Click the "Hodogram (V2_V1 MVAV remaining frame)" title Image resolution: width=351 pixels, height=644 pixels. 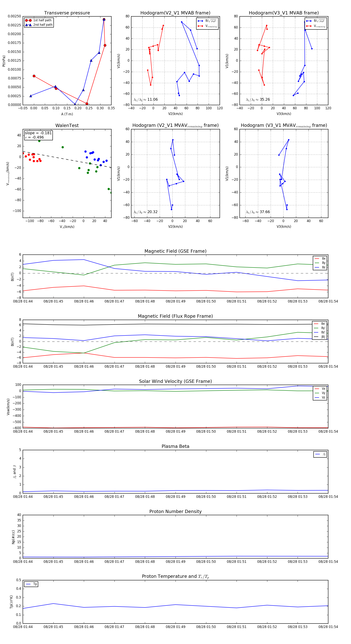[175, 125]
